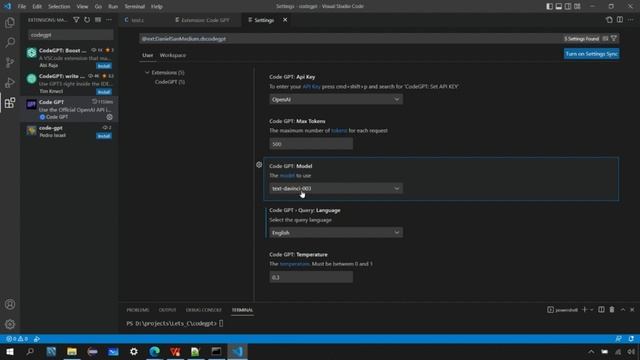
Task: Split the terminal panel
Action: pyautogui.click(x=601, y=310)
